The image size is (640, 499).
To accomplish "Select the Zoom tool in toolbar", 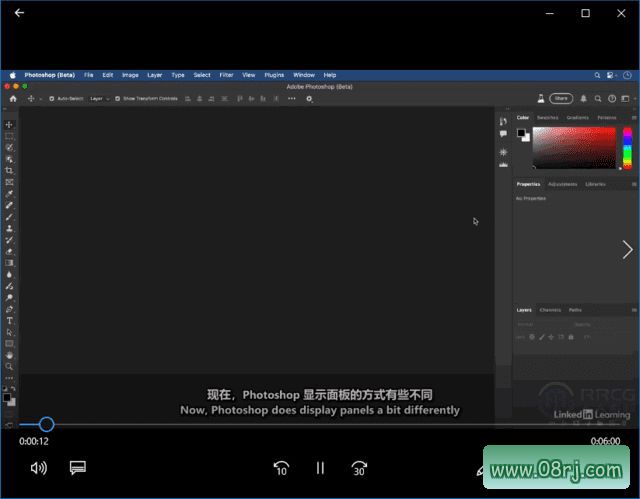I will (9, 366).
